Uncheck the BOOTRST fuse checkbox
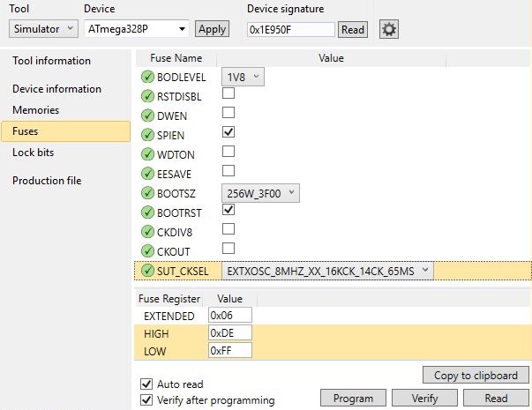The height and width of the screenshot is (410, 532). 229,211
